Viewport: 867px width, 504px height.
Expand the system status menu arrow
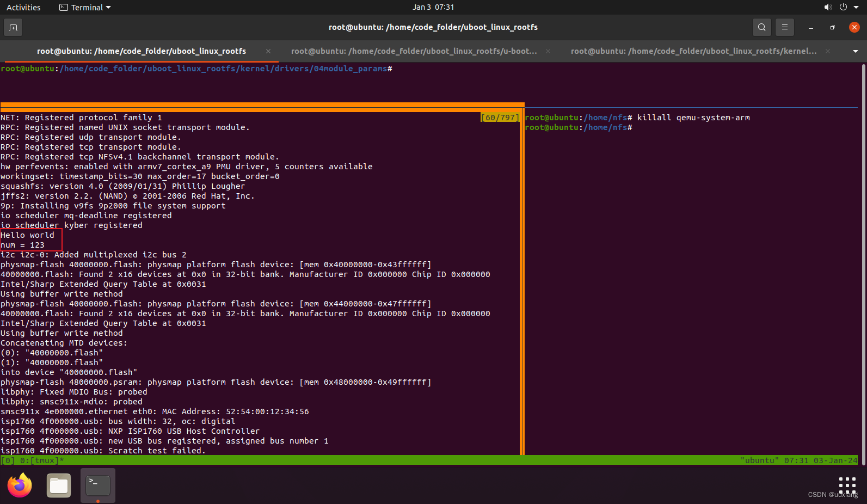pos(856,7)
